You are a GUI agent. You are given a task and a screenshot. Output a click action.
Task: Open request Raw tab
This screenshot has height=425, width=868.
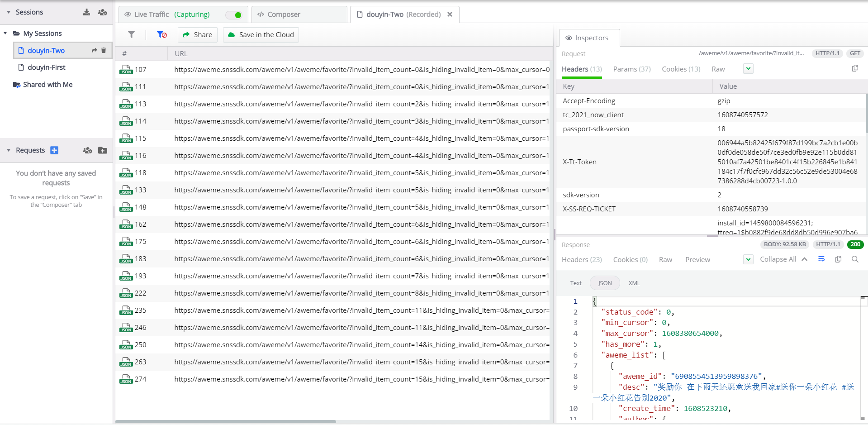click(x=718, y=69)
